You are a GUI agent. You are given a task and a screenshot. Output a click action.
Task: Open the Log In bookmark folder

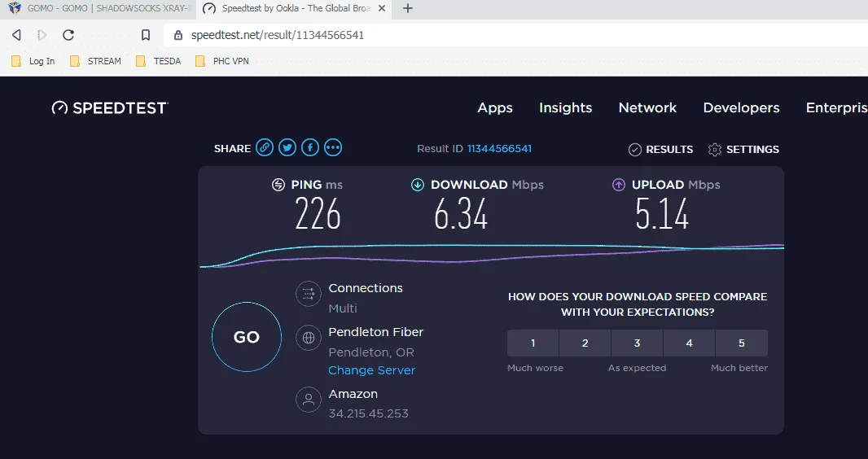click(x=33, y=61)
